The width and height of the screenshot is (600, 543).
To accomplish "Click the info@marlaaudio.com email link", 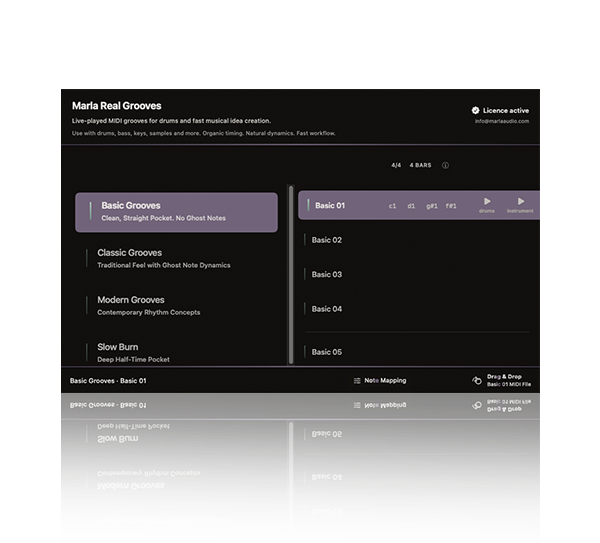I will [502, 121].
